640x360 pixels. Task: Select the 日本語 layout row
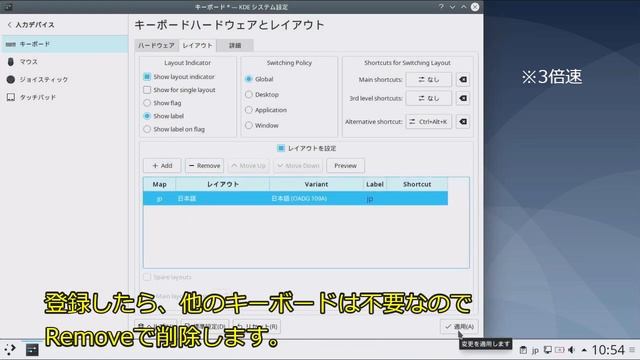[296, 199]
